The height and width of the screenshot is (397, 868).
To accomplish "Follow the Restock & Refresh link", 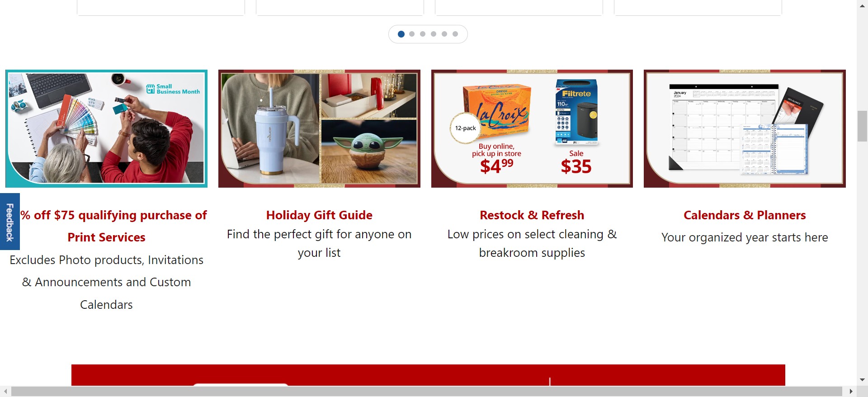I will pyautogui.click(x=532, y=215).
